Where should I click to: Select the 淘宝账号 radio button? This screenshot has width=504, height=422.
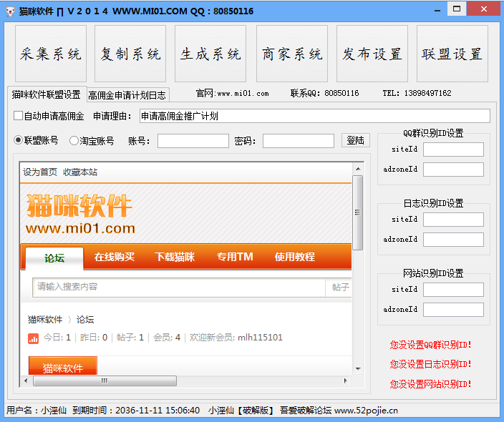[74, 141]
